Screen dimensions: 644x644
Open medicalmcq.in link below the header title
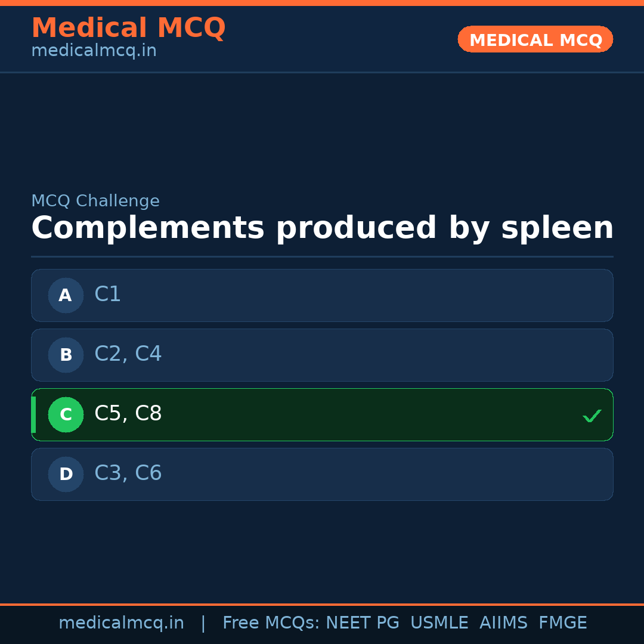click(94, 51)
